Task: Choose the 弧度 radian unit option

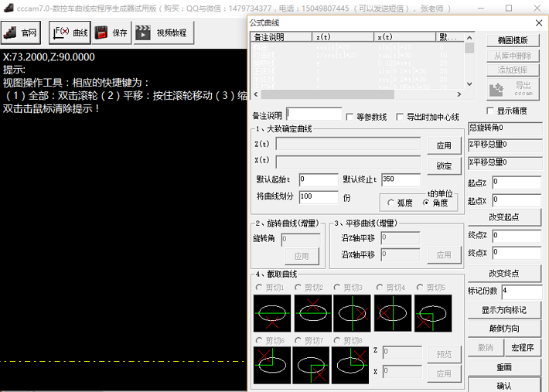Action: (390, 203)
